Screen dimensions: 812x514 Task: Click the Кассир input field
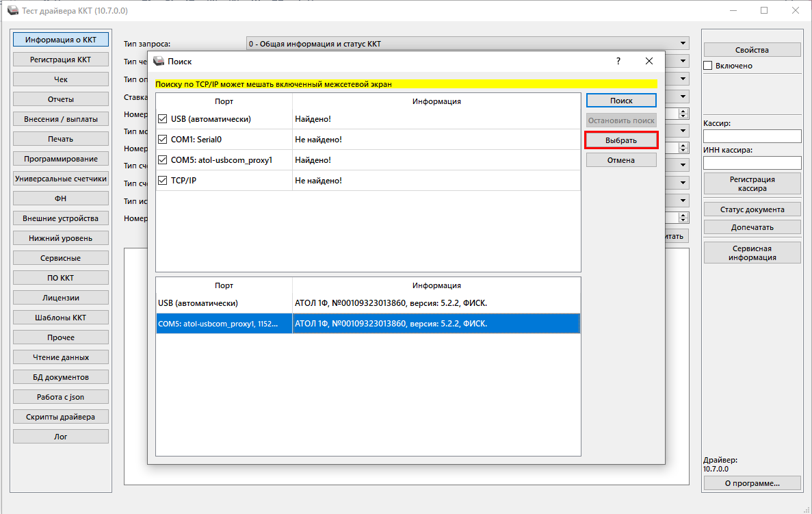(752, 136)
